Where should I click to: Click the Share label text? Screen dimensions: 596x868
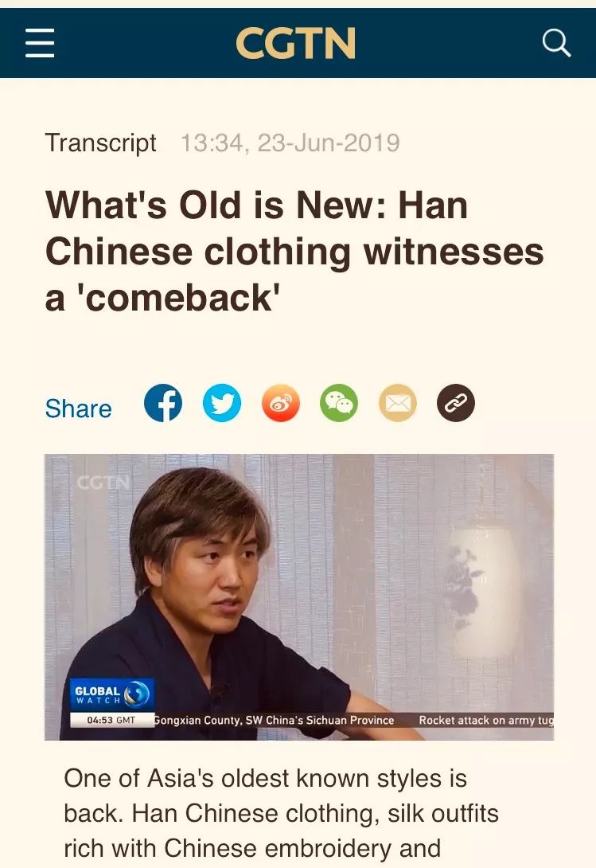pyautogui.click(x=79, y=409)
